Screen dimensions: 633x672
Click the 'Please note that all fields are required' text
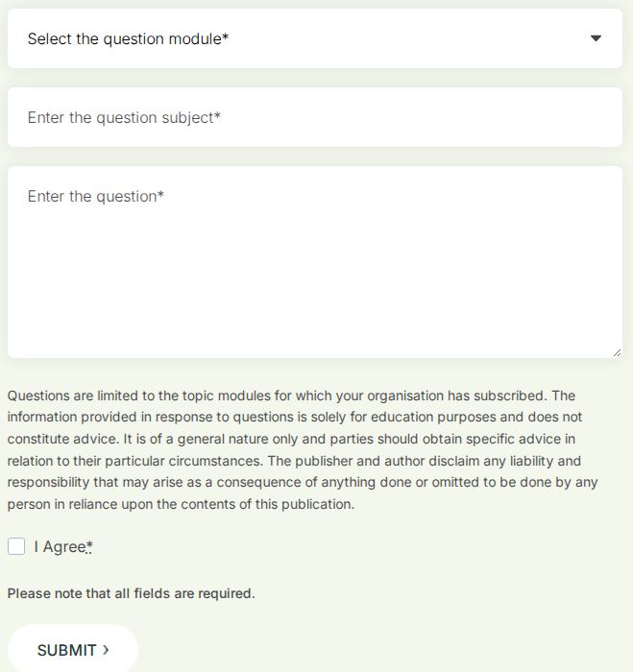pyautogui.click(x=131, y=593)
